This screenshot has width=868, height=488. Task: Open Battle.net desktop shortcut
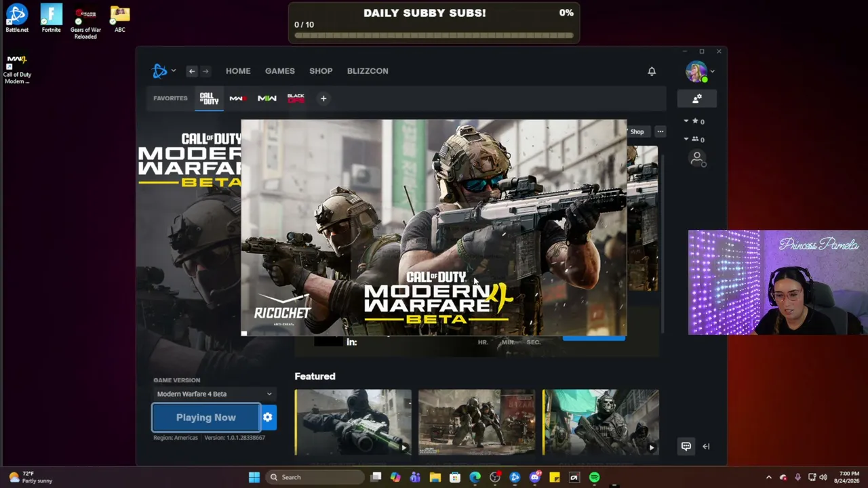coord(17,18)
